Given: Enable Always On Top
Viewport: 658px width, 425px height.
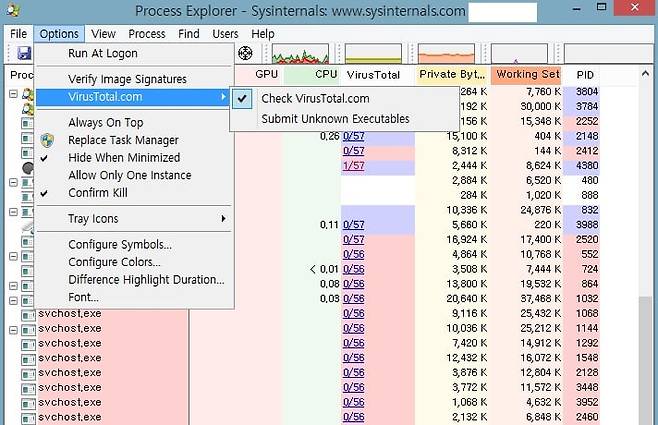Looking at the screenshot, I should coord(105,123).
